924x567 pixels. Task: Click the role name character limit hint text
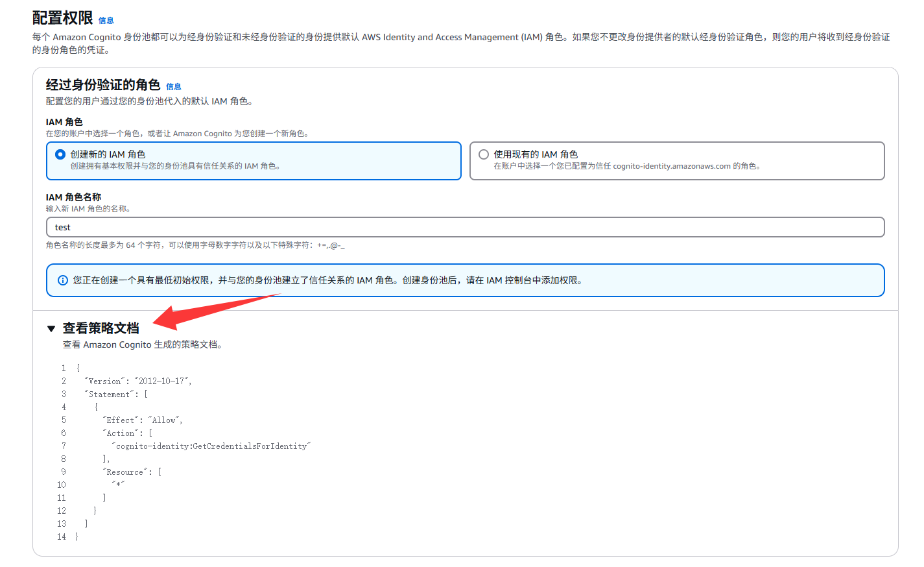[x=195, y=245]
